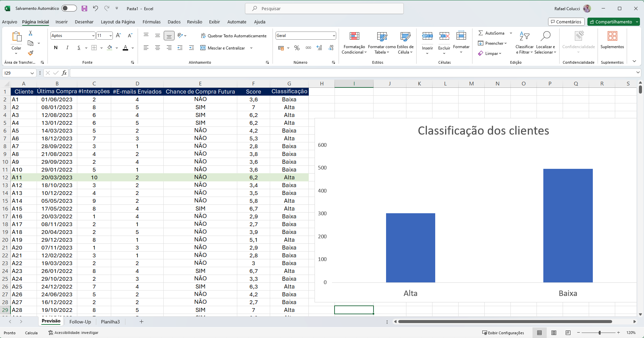Click the Comentários button
The width and height of the screenshot is (644, 338).
566,21
